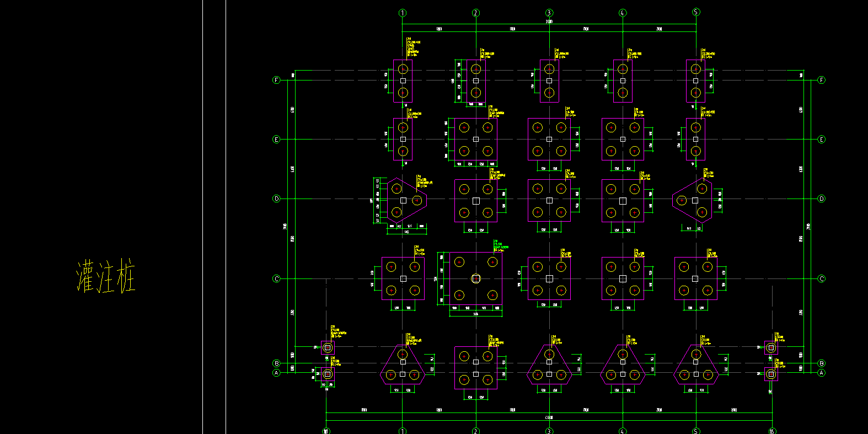Choose four-pile cap at grid C-1
This screenshot has height=434, width=868.
[403, 278]
